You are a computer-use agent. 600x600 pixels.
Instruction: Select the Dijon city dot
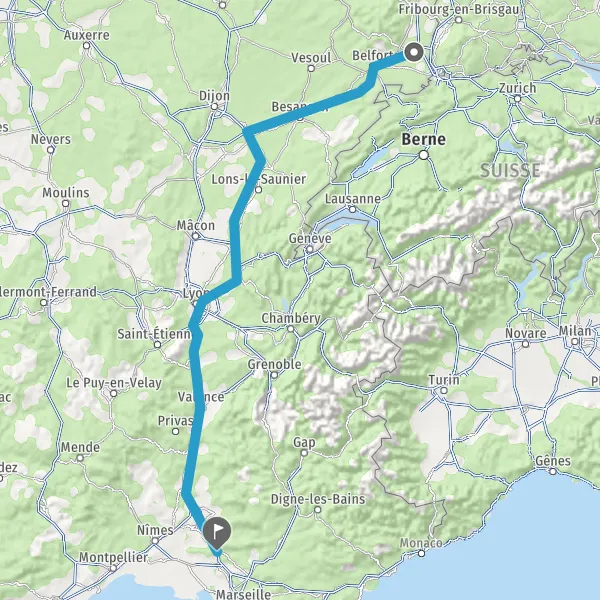click(x=215, y=106)
